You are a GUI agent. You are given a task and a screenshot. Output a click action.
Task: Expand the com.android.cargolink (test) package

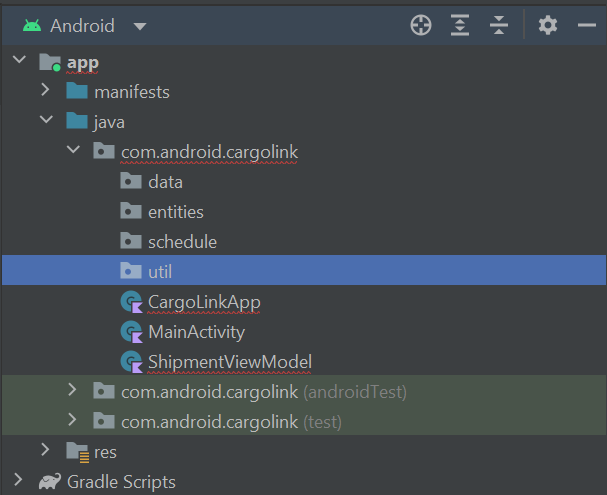pyautogui.click(x=72, y=419)
